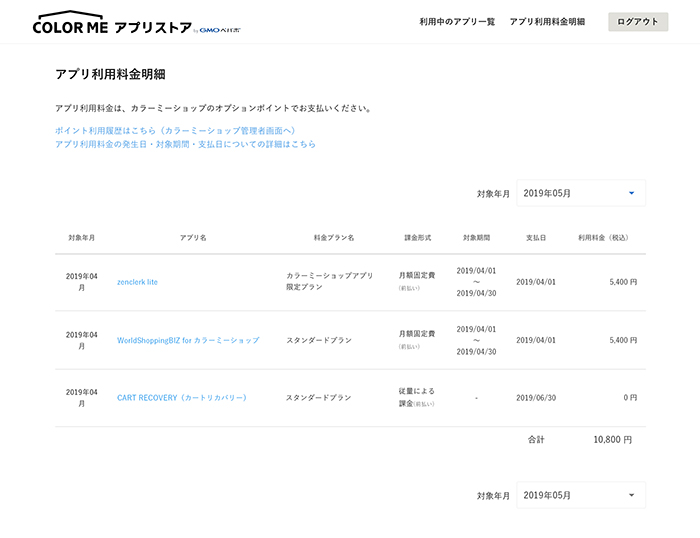The image size is (700, 538).
Task: Select 2019/04/01 payment date in zenclerk row
Action: [536, 282]
